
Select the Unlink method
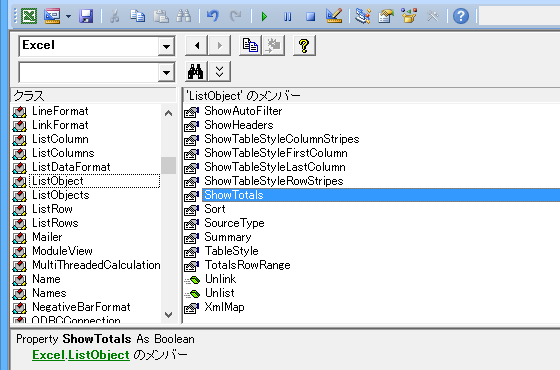click(x=220, y=279)
